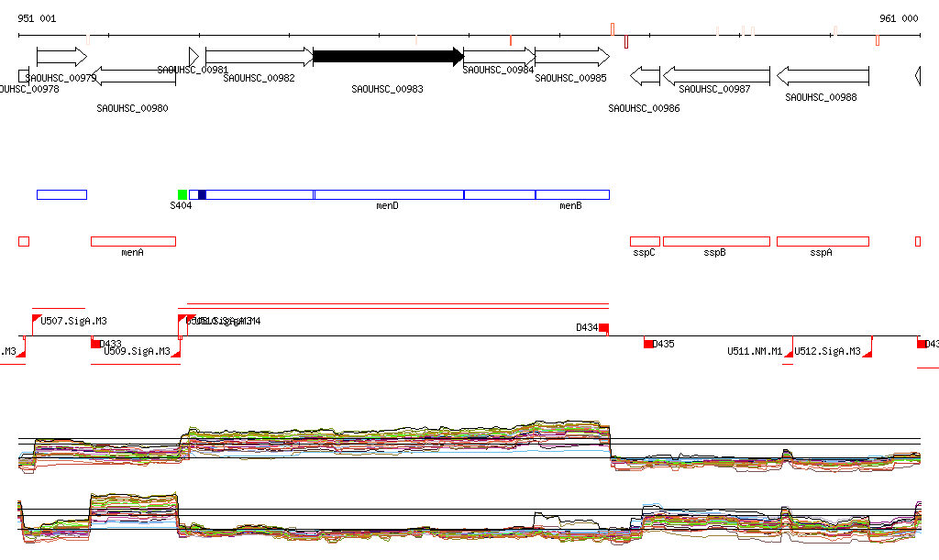The image size is (939, 560).
Task: Click the SAOUHSC_00987 label text
Action: 714,89
